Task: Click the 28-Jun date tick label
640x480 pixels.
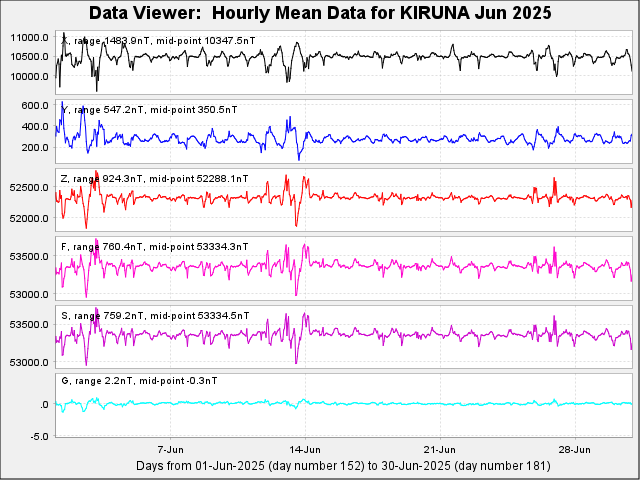Action: (x=575, y=450)
